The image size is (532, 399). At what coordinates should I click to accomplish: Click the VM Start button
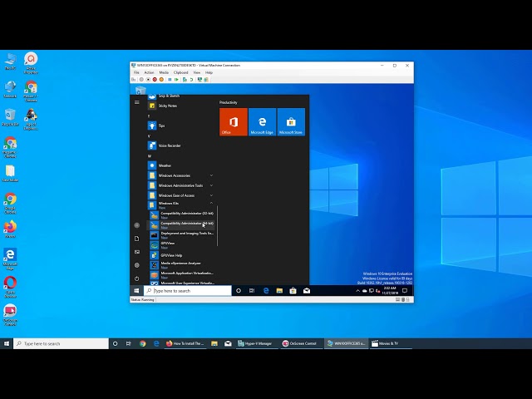[136, 290]
